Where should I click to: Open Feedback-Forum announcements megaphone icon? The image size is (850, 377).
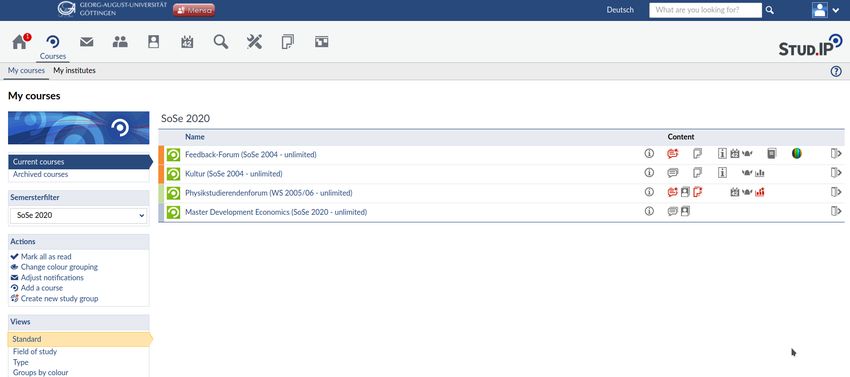pyautogui.click(x=747, y=154)
